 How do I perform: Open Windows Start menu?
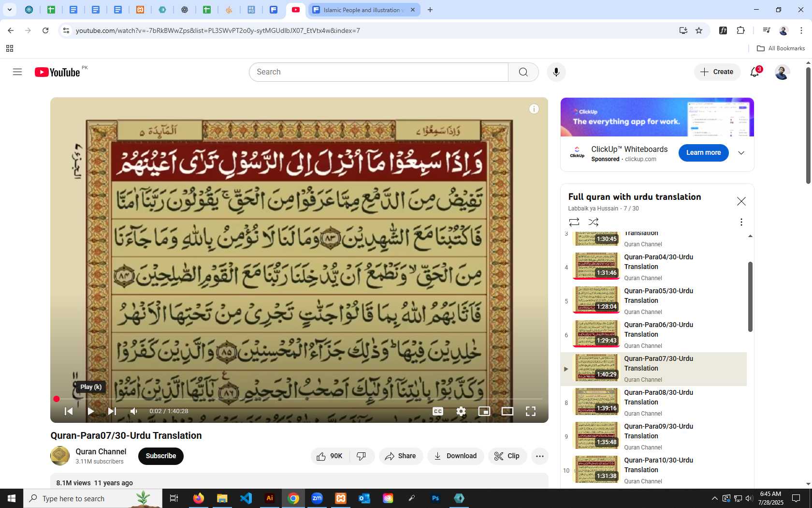pos(12,498)
